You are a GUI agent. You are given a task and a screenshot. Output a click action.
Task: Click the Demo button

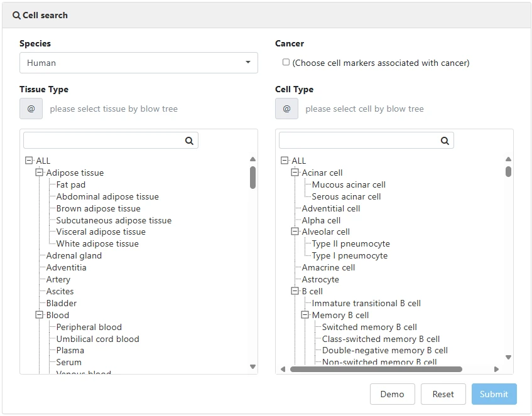pos(392,394)
